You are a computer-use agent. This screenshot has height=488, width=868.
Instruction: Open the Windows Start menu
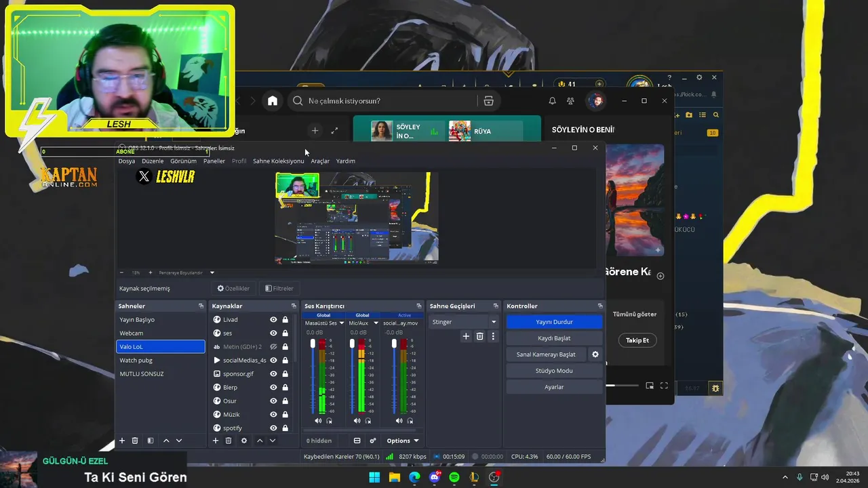click(x=374, y=477)
